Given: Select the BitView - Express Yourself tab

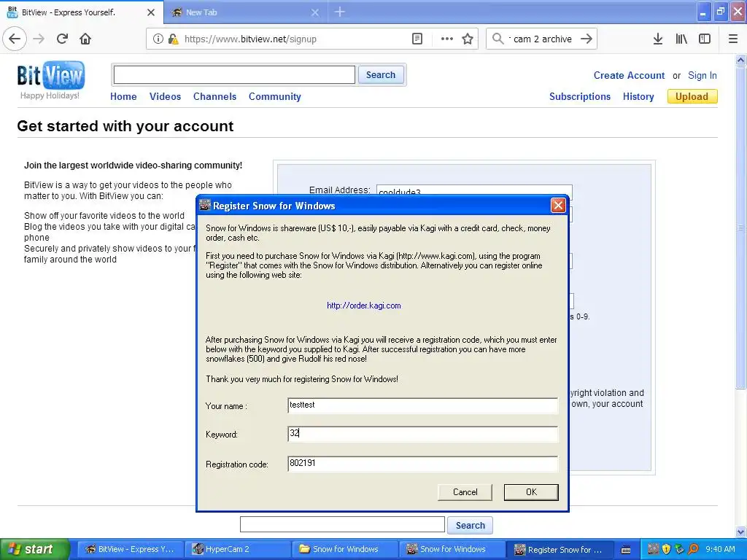Looking at the screenshot, I should [82, 12].
